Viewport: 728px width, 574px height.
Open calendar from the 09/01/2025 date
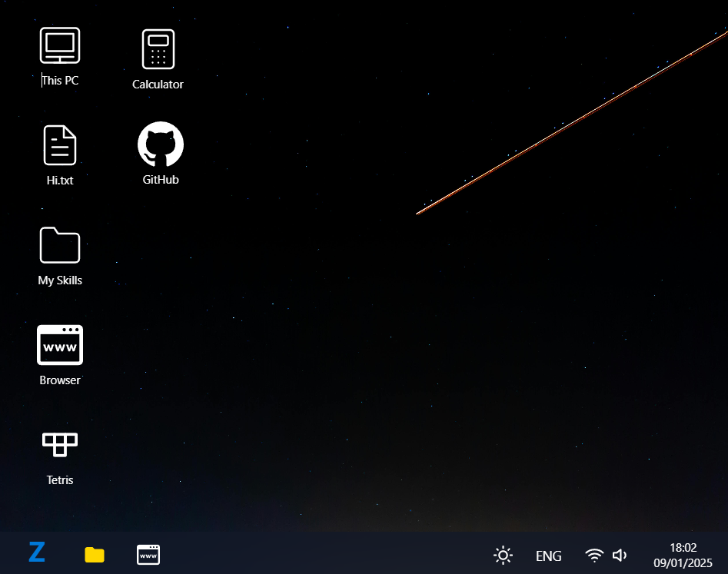click(683, 562)
